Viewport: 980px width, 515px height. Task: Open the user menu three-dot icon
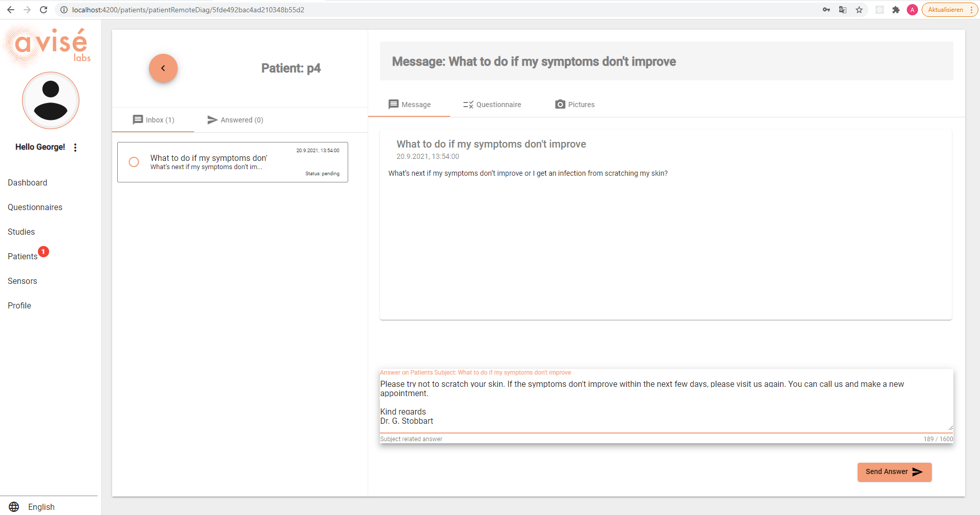point(75,148)
